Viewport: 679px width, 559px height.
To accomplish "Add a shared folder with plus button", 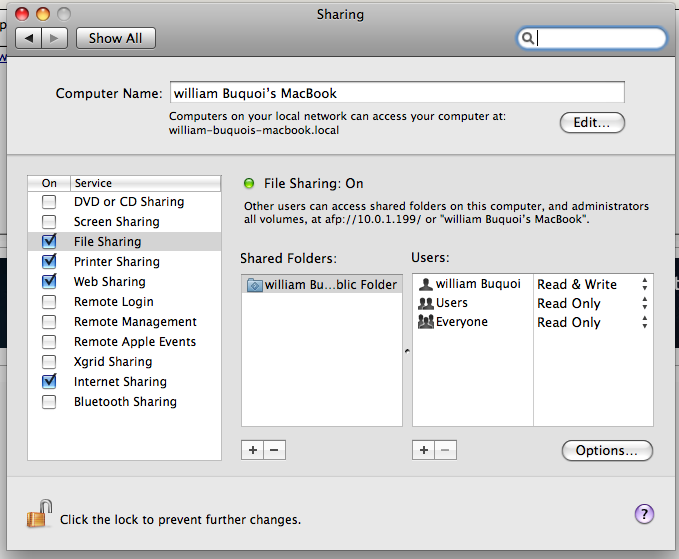I will pyautogui.click(x=252, y=450).
